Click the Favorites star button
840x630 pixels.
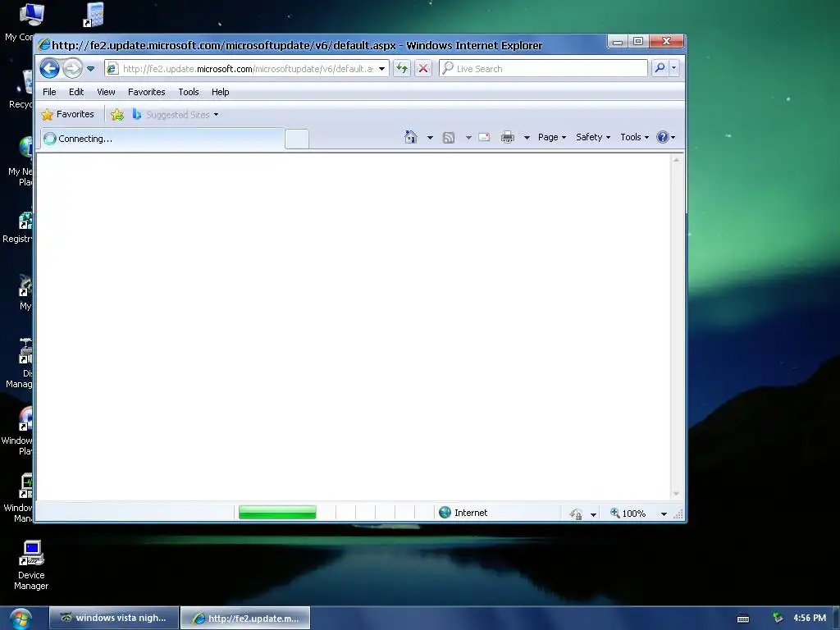pos(67,114)
